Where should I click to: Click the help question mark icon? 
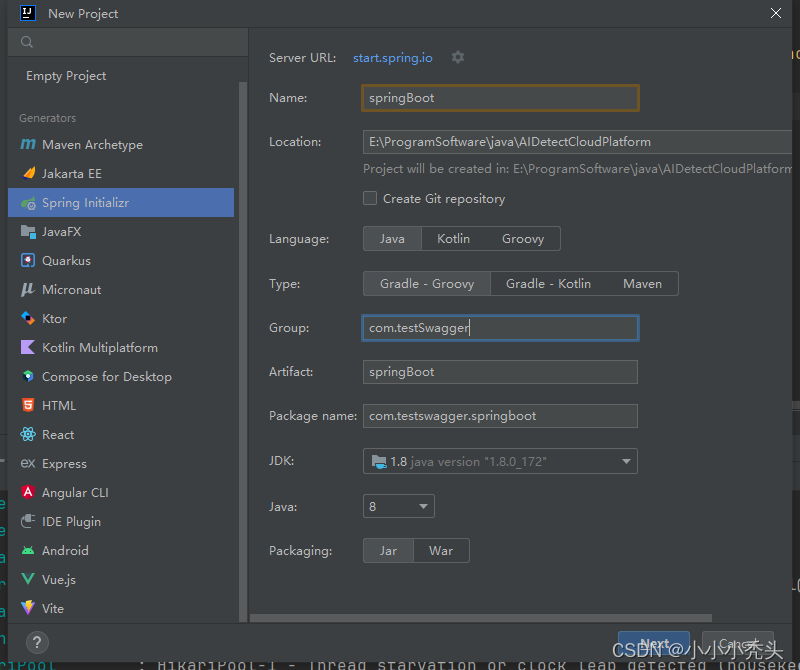click(37, 642)
